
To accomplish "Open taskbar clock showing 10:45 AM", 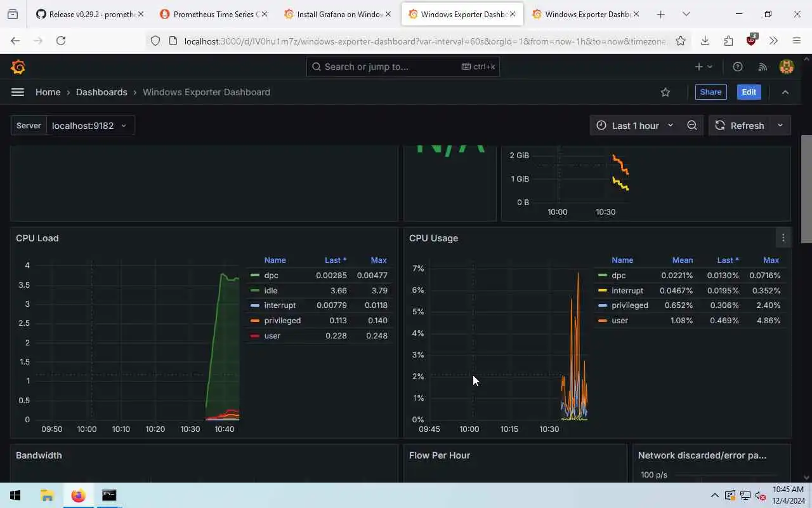I will [789, 495].
